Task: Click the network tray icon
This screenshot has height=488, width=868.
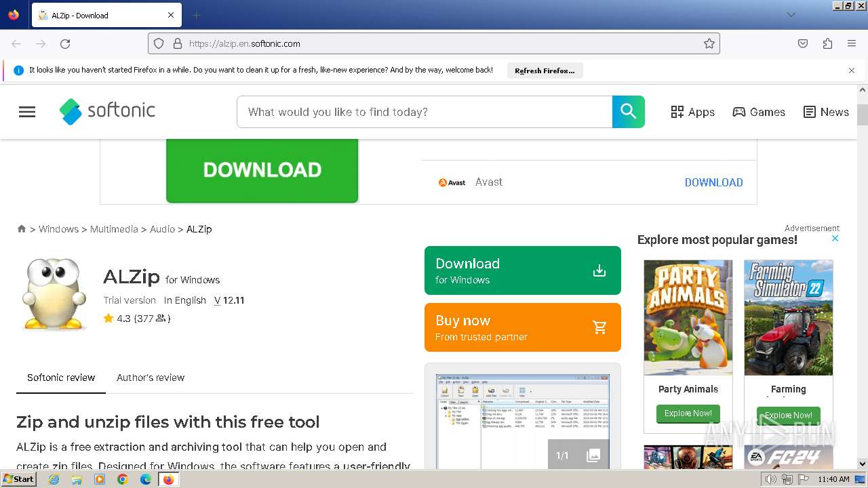Action: pyautogui.click(x=787, y=479)
